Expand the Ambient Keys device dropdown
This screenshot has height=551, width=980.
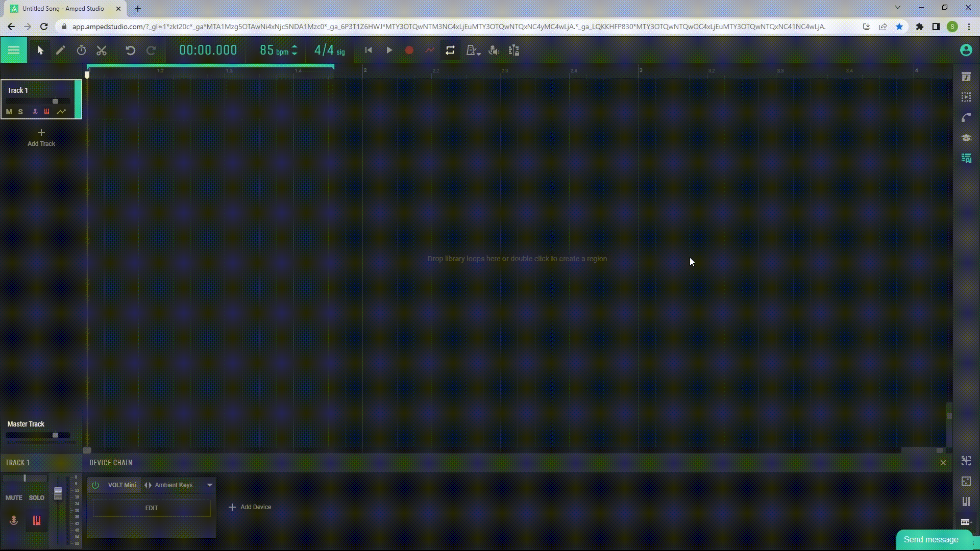[x=210, y=485]
